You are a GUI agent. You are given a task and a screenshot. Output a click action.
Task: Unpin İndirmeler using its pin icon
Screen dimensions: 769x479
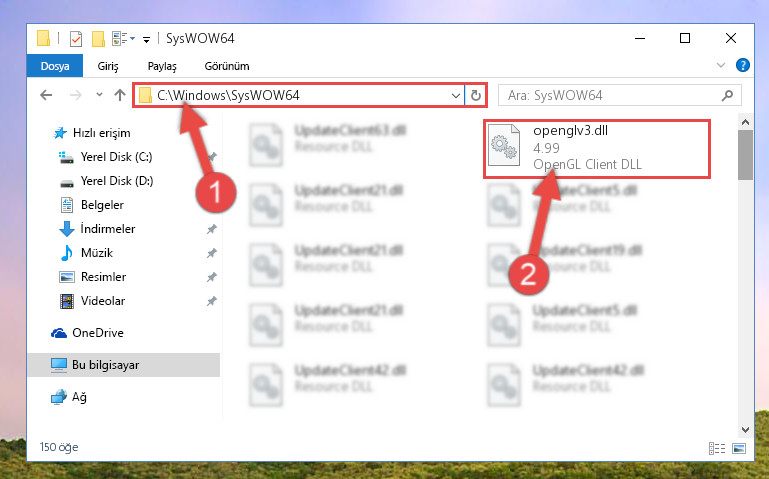[211, 229]
